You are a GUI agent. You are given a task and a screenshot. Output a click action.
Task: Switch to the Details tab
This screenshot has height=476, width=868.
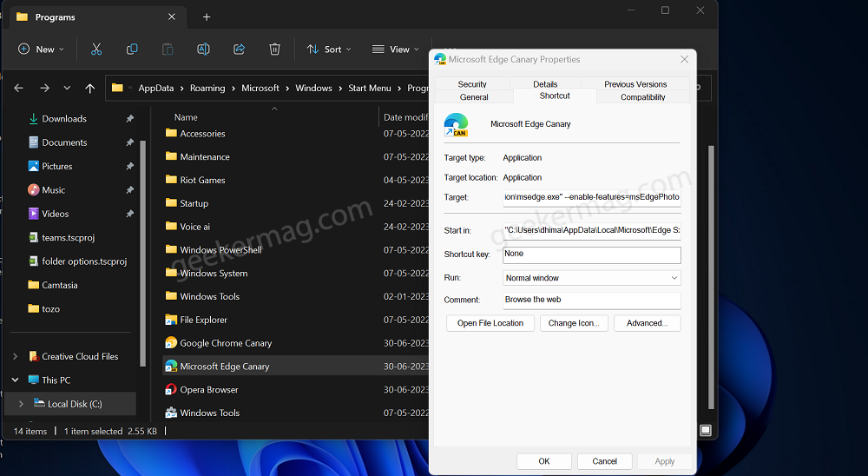tap(545, 83)
